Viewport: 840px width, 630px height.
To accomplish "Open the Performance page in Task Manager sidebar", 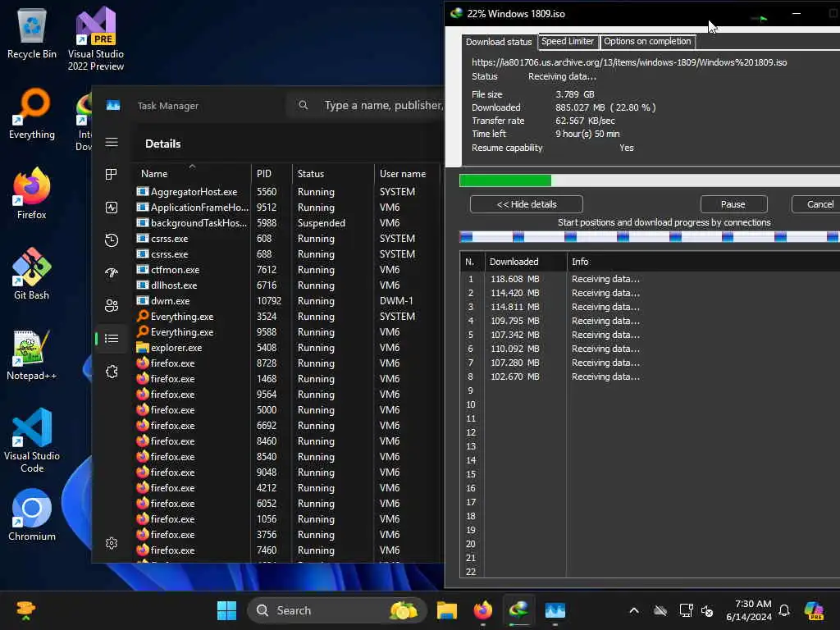I will tap(112, 208).
